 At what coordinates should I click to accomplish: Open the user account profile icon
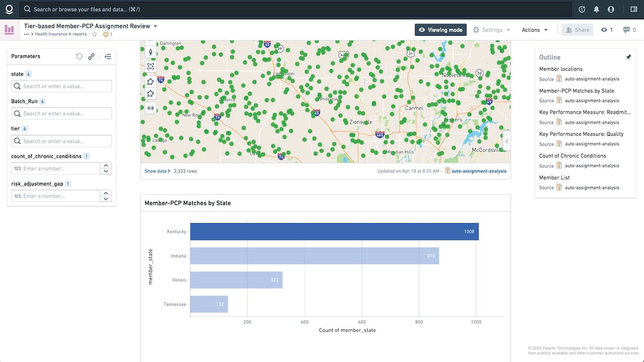point(611,9)
